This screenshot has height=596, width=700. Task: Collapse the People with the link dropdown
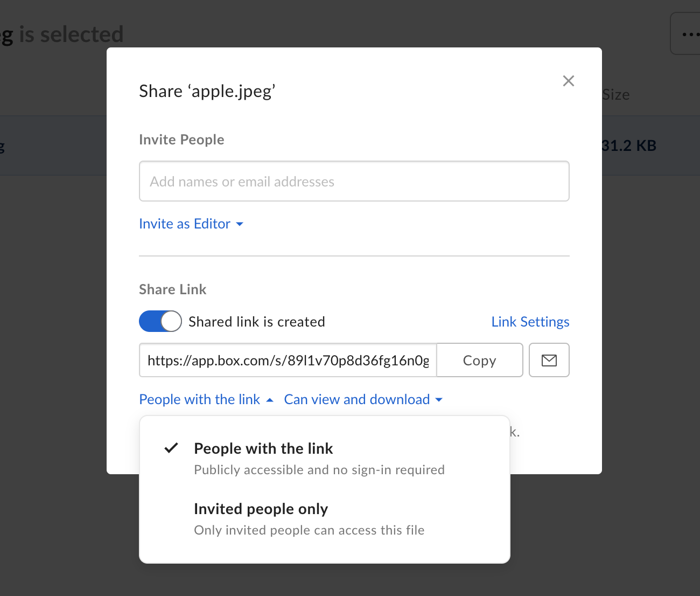coord(200,399)
